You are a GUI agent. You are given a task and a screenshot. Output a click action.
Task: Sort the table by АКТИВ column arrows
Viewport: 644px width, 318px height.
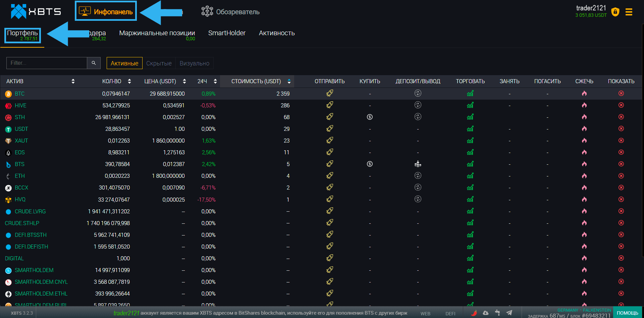[x=73, y=81]
